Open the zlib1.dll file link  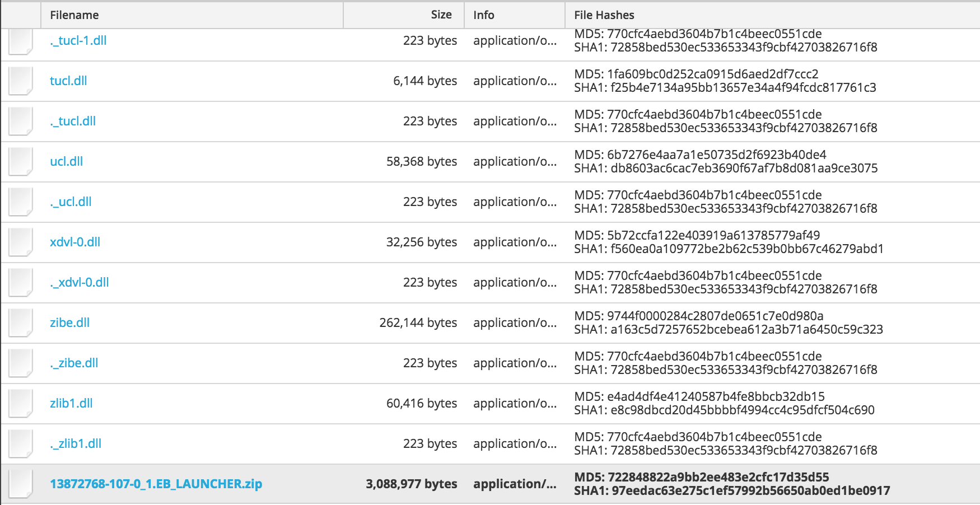pos(71,403)
